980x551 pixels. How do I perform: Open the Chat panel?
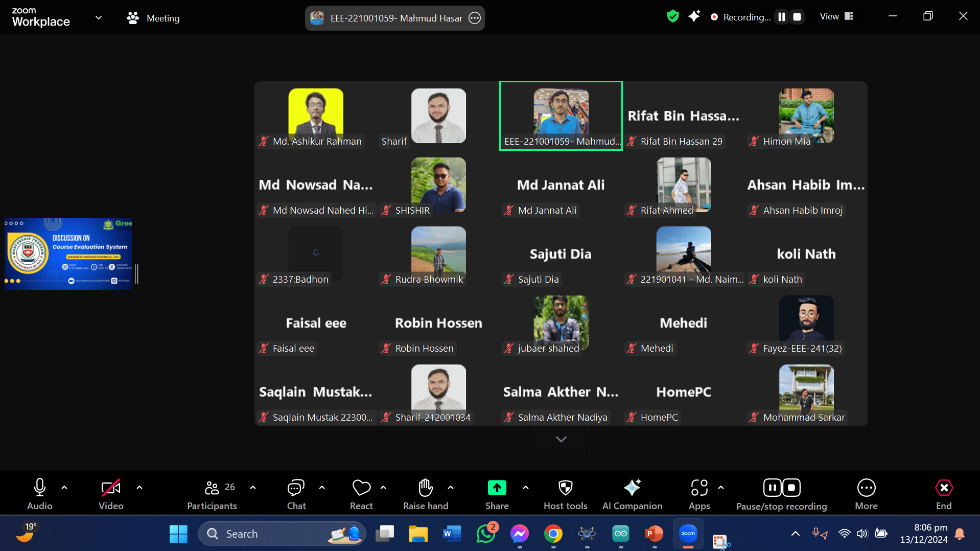coord(296,494)
